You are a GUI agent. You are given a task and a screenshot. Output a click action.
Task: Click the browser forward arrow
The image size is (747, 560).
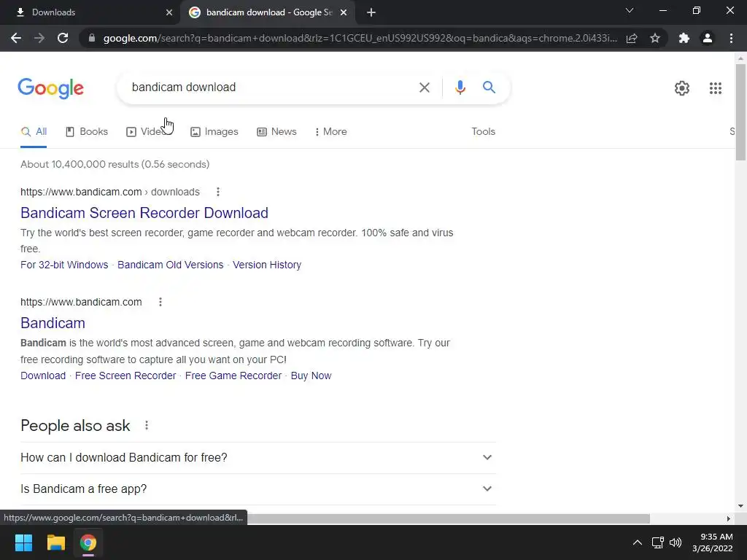(39, 38)
